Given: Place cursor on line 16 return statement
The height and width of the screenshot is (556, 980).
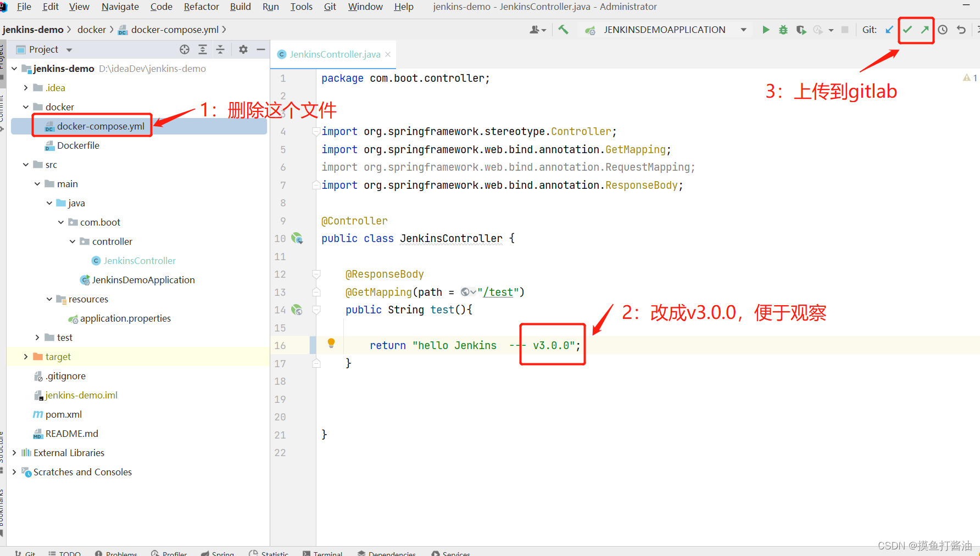Looking at the screenshot, I should coord(475,345).
